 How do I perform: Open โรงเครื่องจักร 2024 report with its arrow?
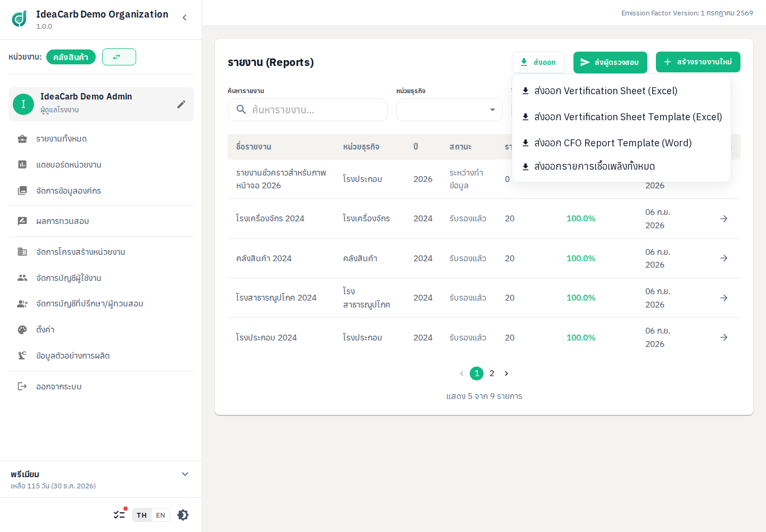point(724,219)
